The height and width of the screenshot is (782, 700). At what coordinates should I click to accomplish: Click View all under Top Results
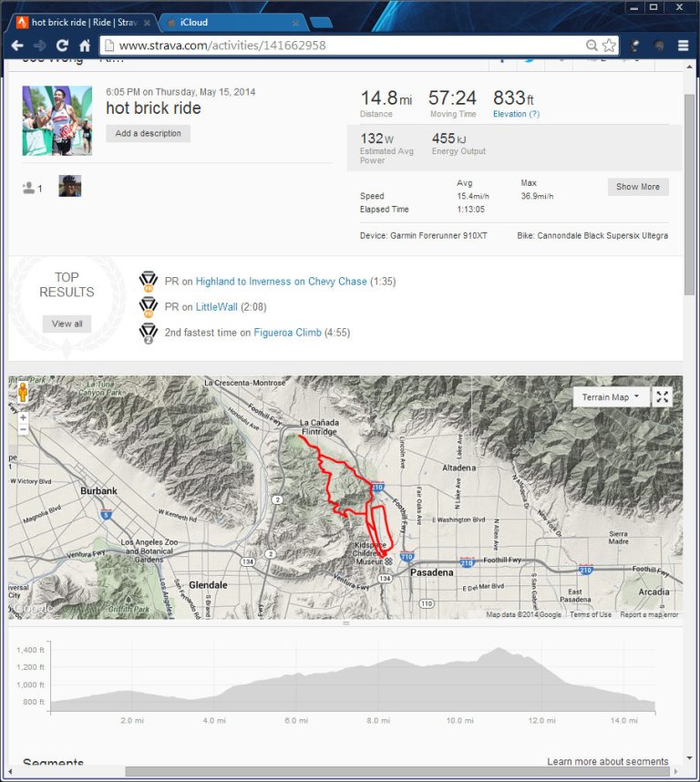coord(67,324)
